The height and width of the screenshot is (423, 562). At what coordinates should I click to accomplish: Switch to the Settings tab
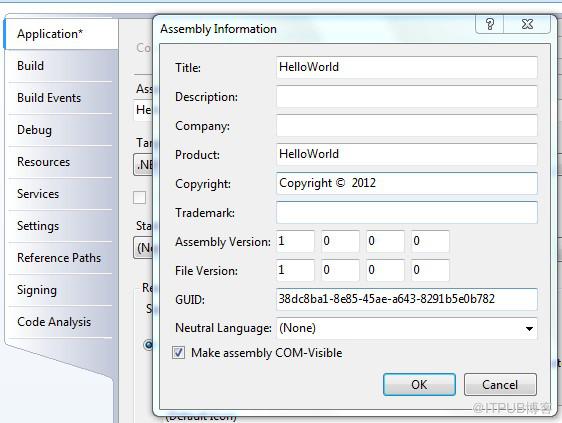tap(61, 226)
